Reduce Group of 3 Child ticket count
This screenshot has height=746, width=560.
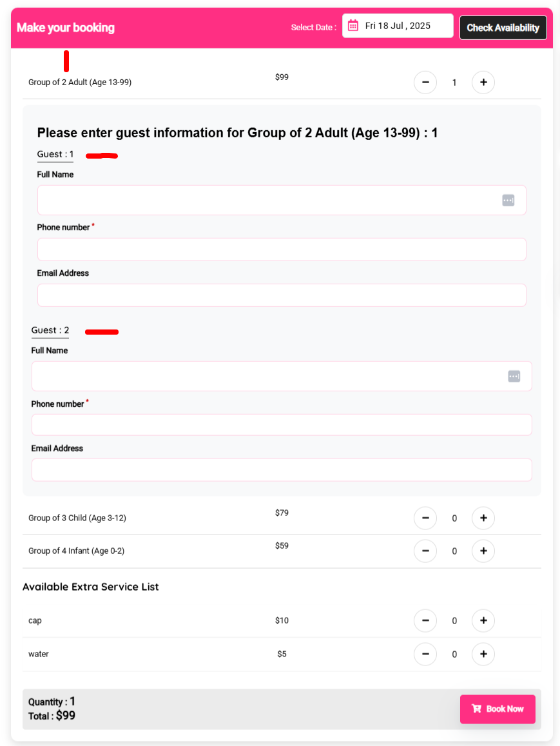[425, 518]
